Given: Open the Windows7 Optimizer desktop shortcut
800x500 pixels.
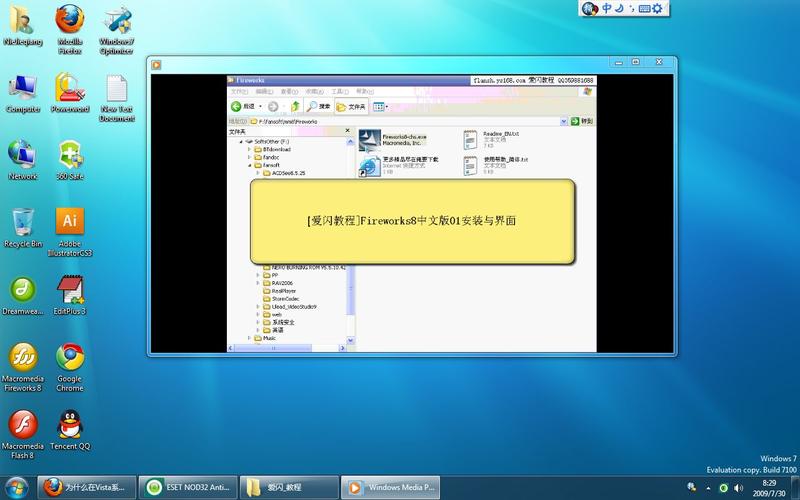Looking at the screenshot, I should click(x=117, y=29).
